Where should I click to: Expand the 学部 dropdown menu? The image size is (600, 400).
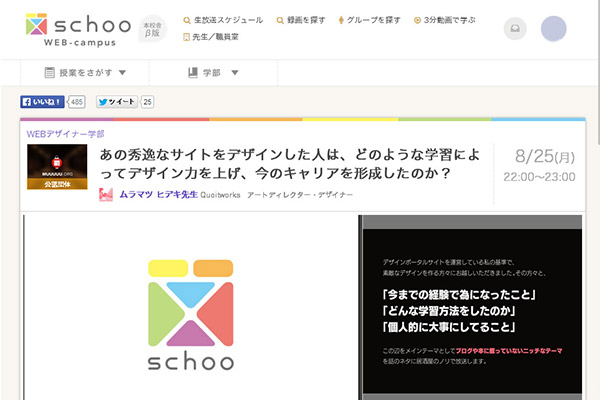tap(213, 73)
